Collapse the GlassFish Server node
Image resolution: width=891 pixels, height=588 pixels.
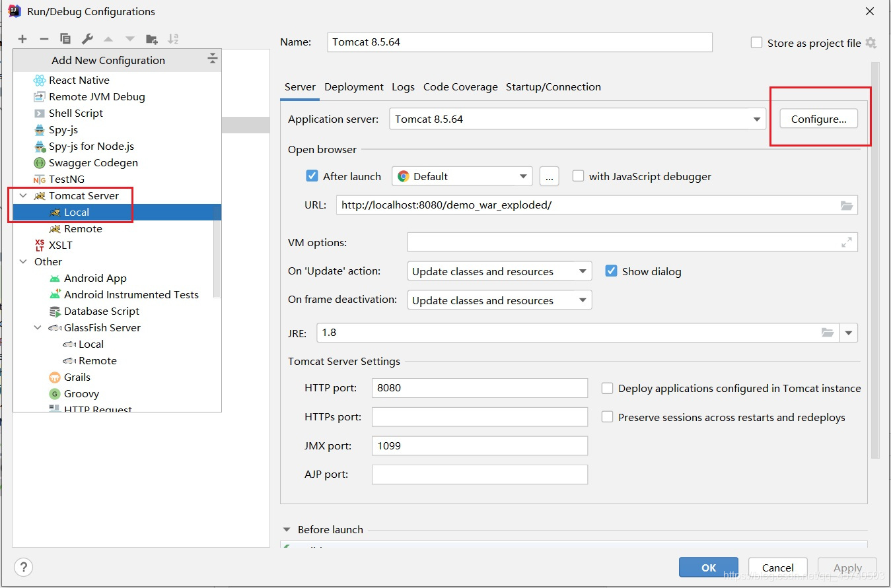coord(38,328)
